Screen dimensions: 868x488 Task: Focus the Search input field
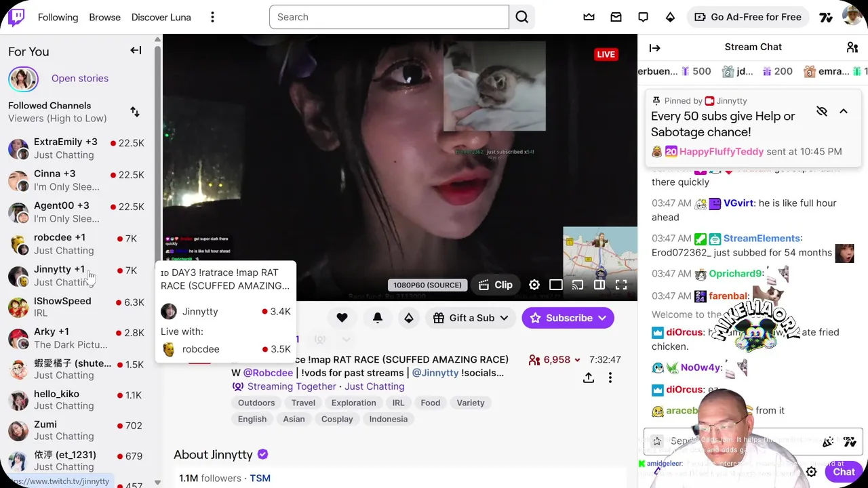389,17
